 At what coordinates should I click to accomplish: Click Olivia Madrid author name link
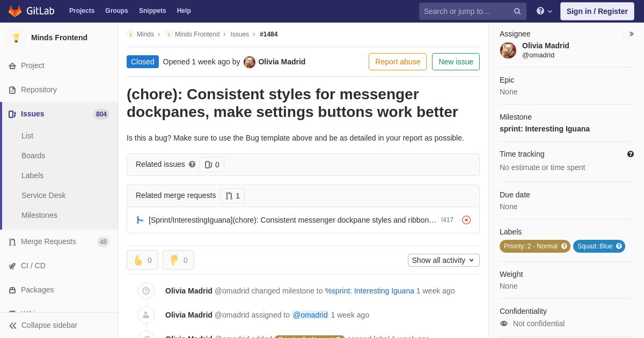point(282,62)
